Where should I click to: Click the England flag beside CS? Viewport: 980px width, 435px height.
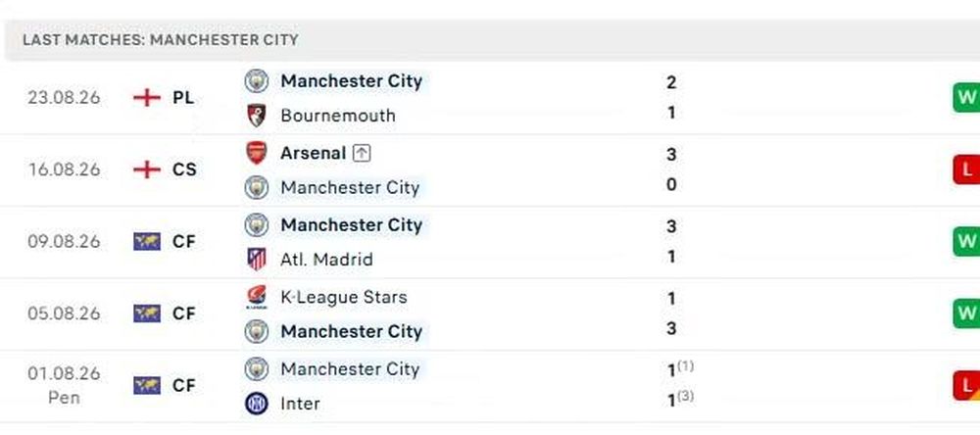tap(147, 170)
